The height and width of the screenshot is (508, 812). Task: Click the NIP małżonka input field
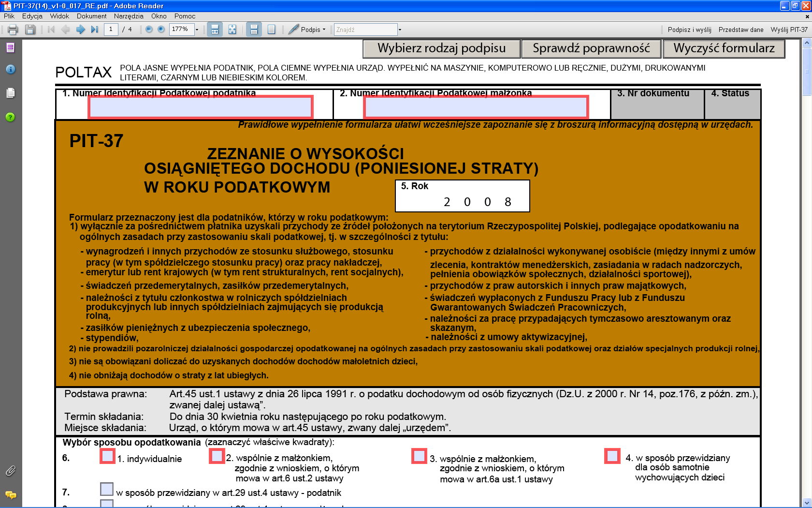click(x=476, y=107)
